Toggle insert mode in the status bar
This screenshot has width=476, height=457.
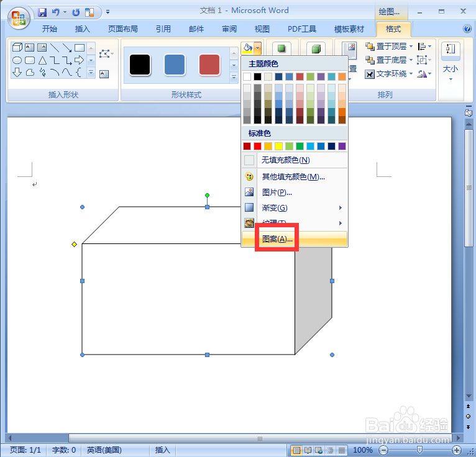pos(162,450)
